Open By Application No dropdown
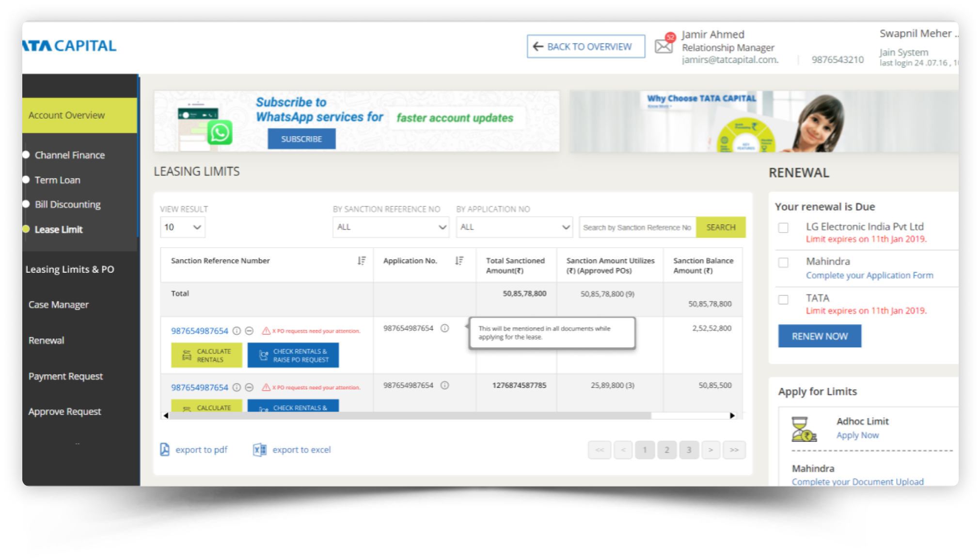 [514, 227]
